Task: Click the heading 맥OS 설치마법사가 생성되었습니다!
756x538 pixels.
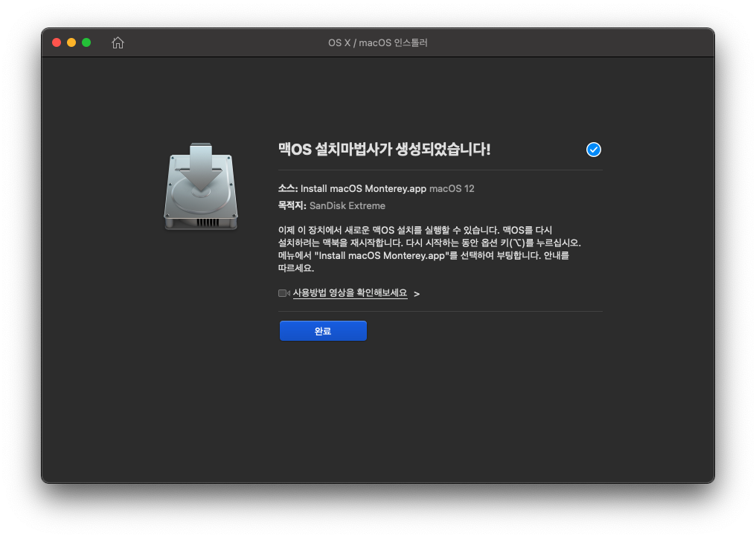Action: (x=384, y=150)
